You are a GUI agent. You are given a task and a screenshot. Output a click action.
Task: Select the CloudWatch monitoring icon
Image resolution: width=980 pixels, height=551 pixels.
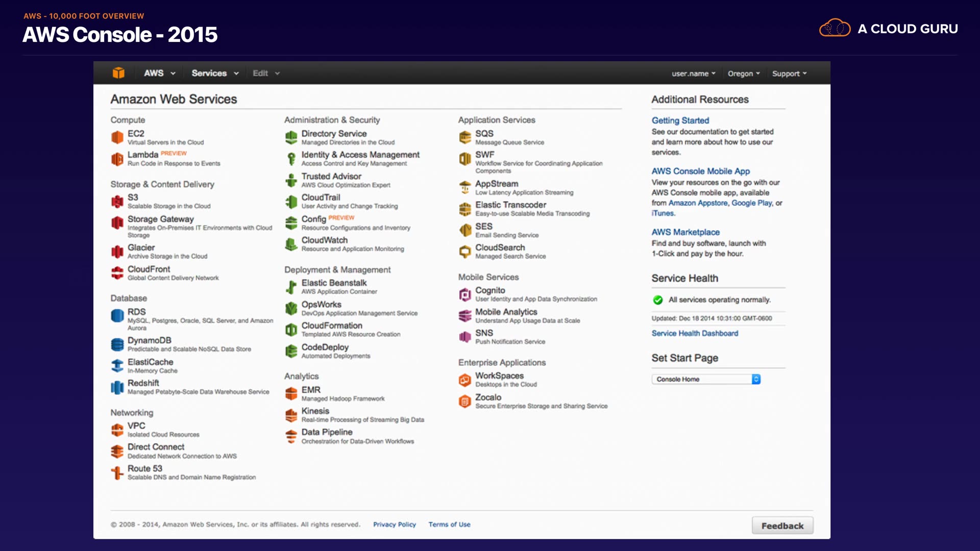click(x=291, y=244)
